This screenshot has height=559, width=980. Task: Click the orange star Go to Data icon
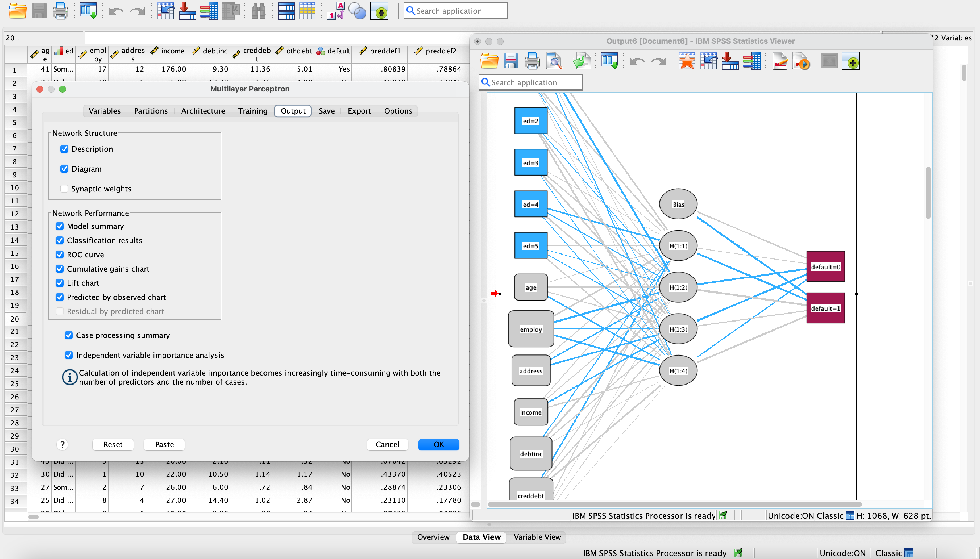pyautogui.click(x=686, y=61)
